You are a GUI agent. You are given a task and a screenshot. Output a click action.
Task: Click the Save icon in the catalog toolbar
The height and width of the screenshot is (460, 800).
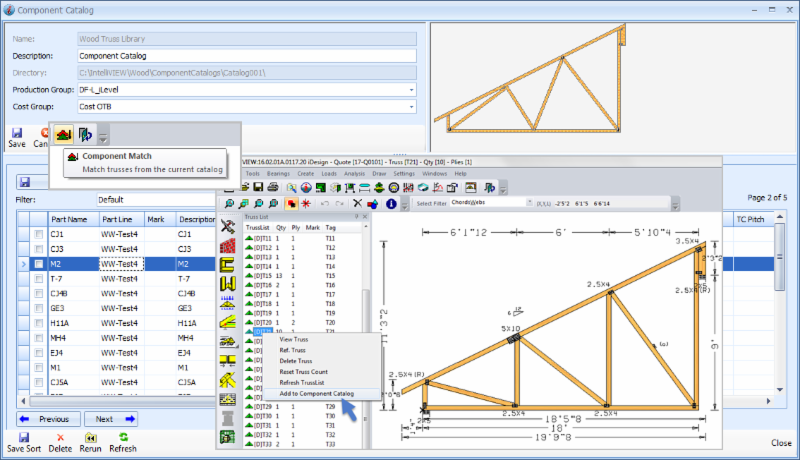[x=17, y=132]
